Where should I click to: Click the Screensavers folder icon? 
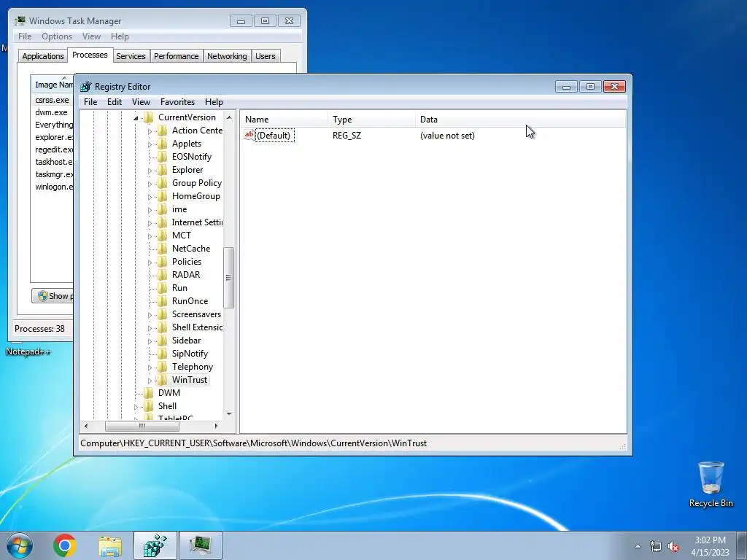coord(163,314)
